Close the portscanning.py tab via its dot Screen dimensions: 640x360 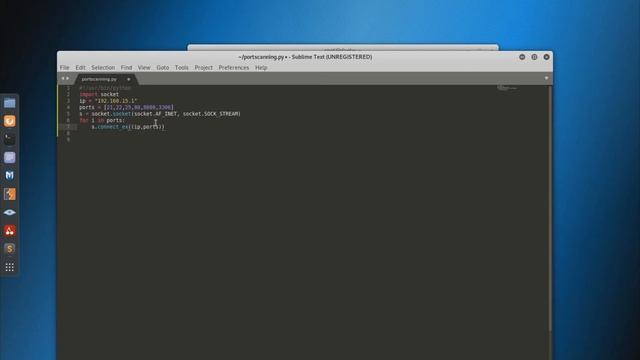(129, 79)
